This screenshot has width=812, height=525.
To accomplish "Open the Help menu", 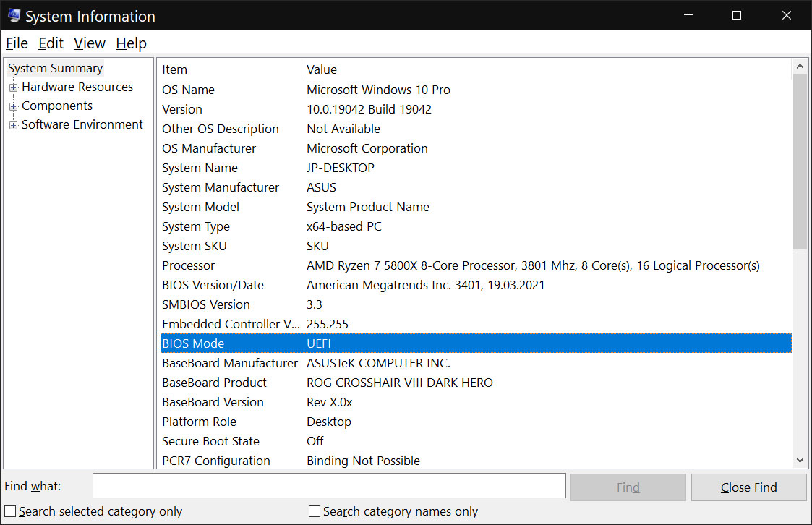I will [x=131, y=43].
